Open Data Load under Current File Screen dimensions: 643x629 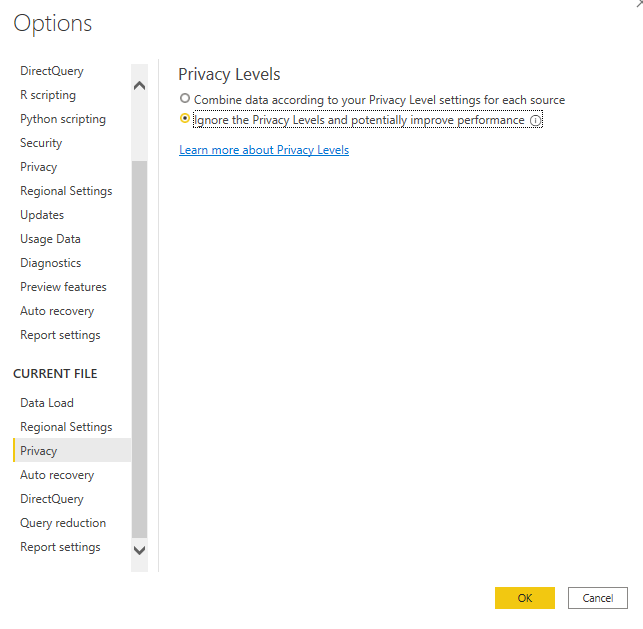pyautogui.click(x=47, y=403)
